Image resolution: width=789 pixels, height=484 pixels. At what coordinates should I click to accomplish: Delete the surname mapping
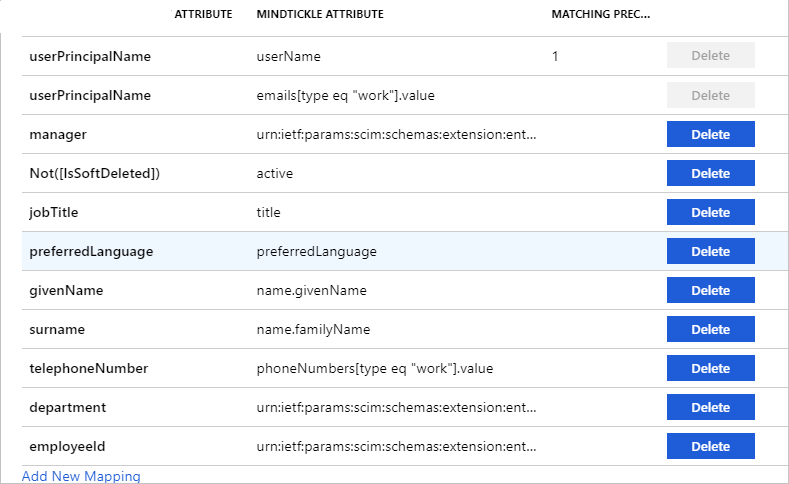click(710, 329)
